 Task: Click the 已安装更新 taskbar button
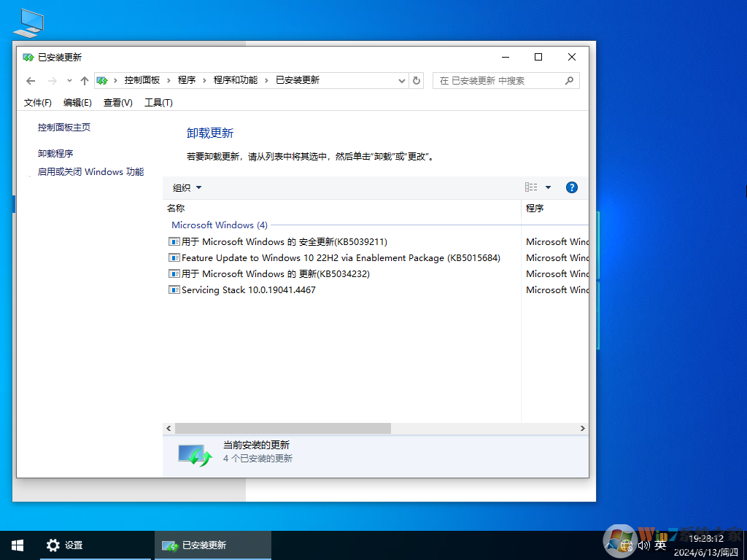pyautogui.click(x=212, y=545)
